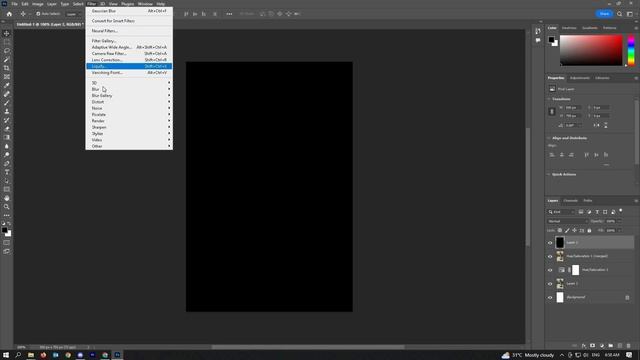Select the Move tool in the toolbar
This screenshot has height=360, width=640.
[x=7, y=33]
